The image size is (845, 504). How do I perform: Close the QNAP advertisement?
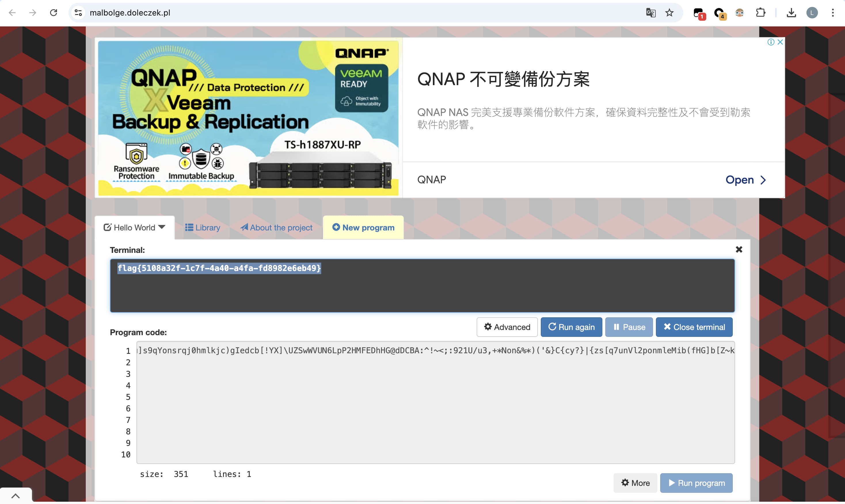point(780,42)
